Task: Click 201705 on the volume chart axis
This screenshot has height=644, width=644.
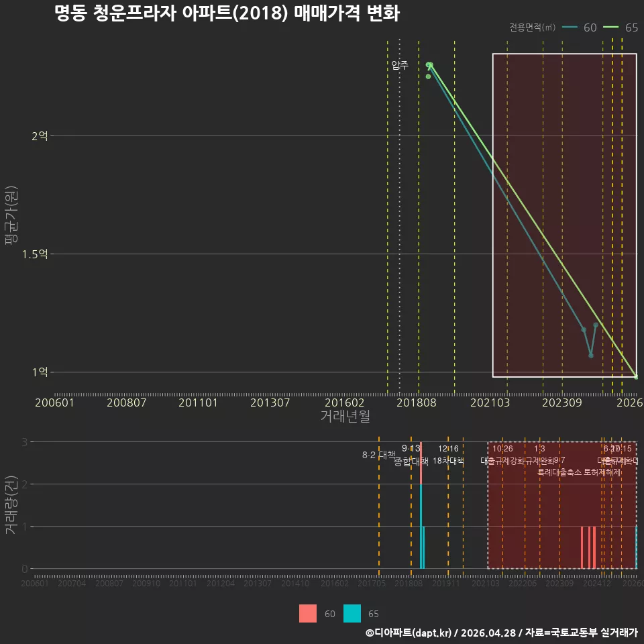Action: pos(372,583)
